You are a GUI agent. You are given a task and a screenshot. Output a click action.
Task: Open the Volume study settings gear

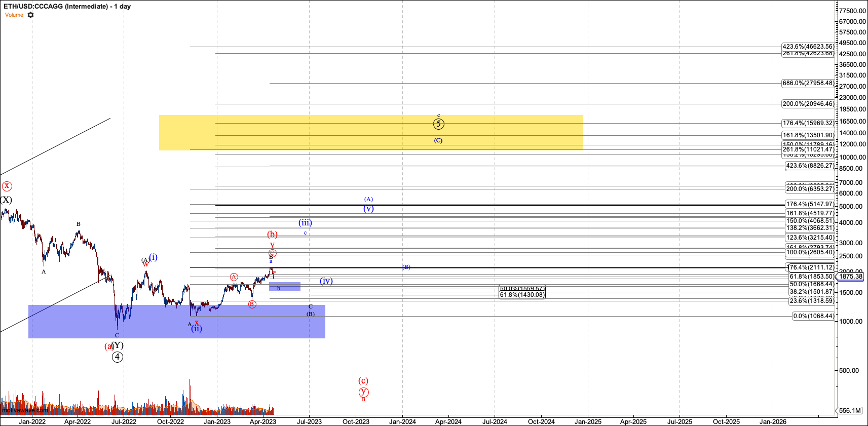click(x=30, y=15)
